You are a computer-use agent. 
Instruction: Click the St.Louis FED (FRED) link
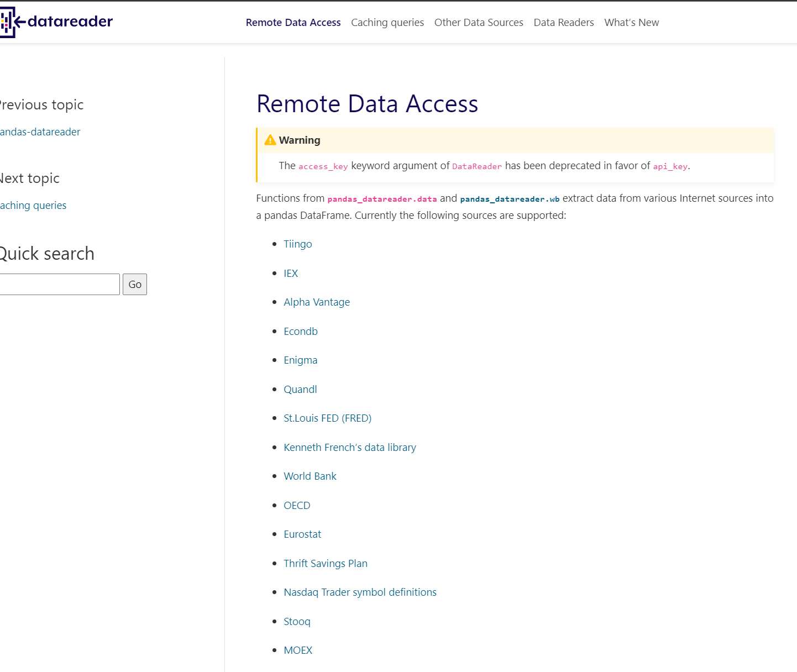tap(327, 418)
